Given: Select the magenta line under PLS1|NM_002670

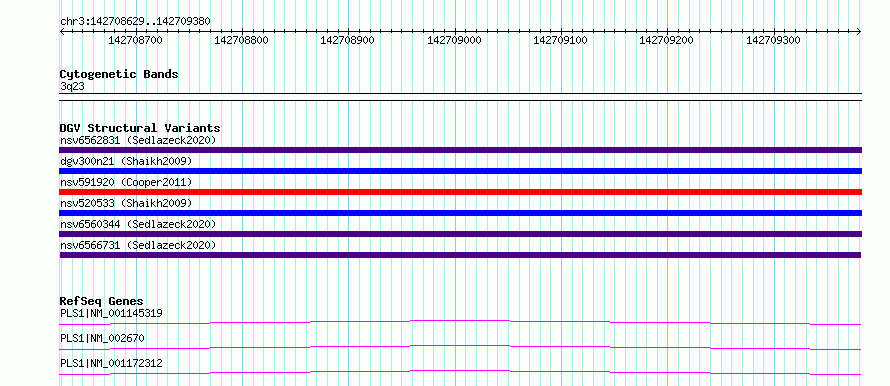Looking at the screenshot, I should [460, 347].
